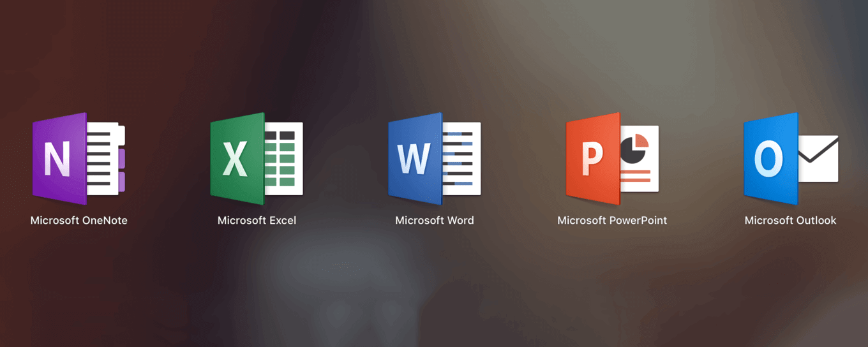Image resolution: width=868 pixels, height=347 pixels.
Task: Click the white P on orange cover
Action: (x=592, y=159)
